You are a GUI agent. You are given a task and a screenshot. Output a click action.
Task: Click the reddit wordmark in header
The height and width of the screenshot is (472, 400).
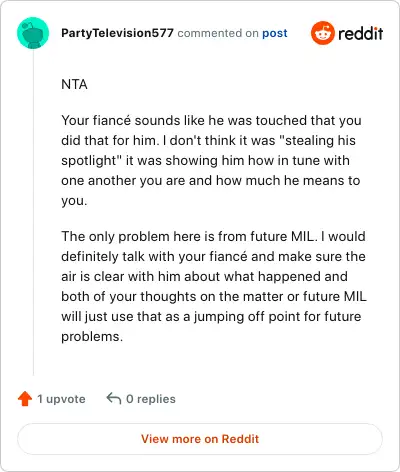[x=360, y=33]
